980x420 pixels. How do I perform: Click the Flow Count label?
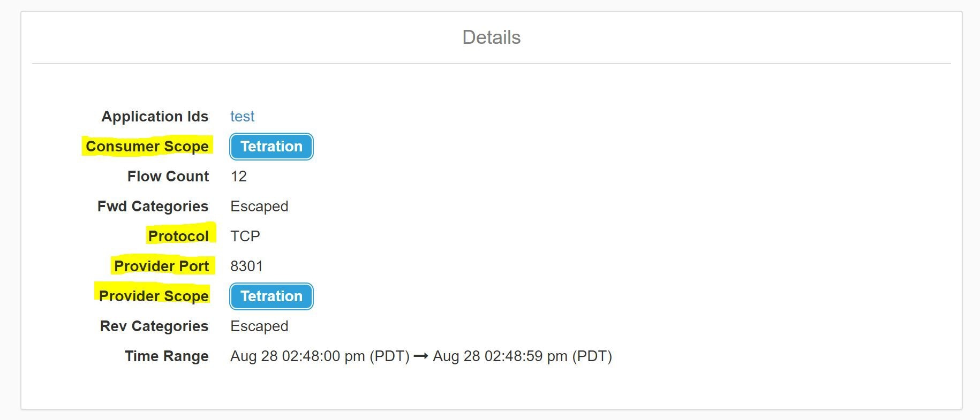coord(168,176)
